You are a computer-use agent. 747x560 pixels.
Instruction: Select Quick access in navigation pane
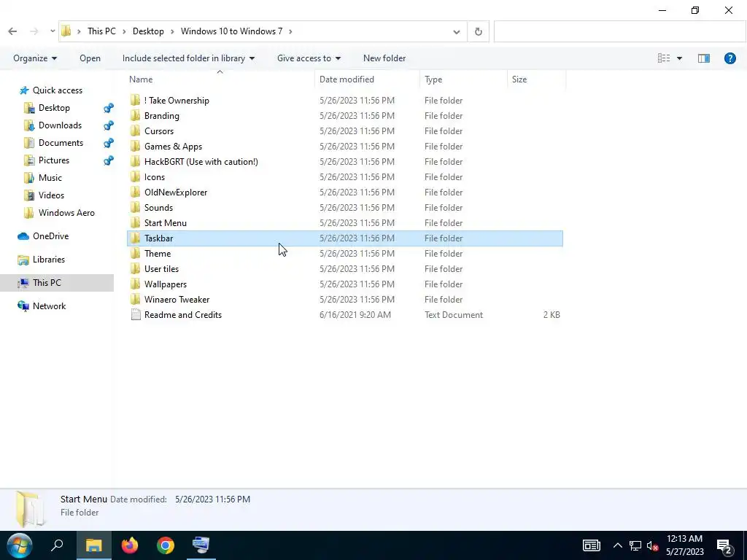(57, 90)
